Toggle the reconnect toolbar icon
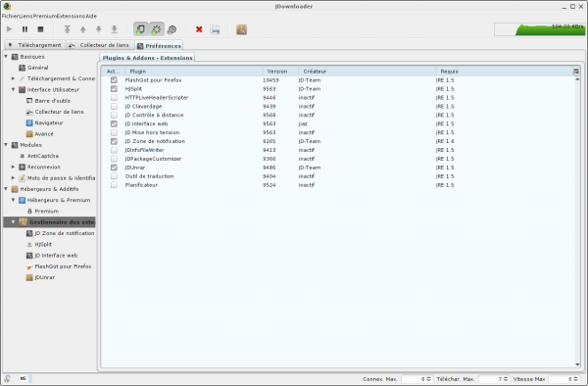This screenshot has width=588, height=386. coord(157,29)
